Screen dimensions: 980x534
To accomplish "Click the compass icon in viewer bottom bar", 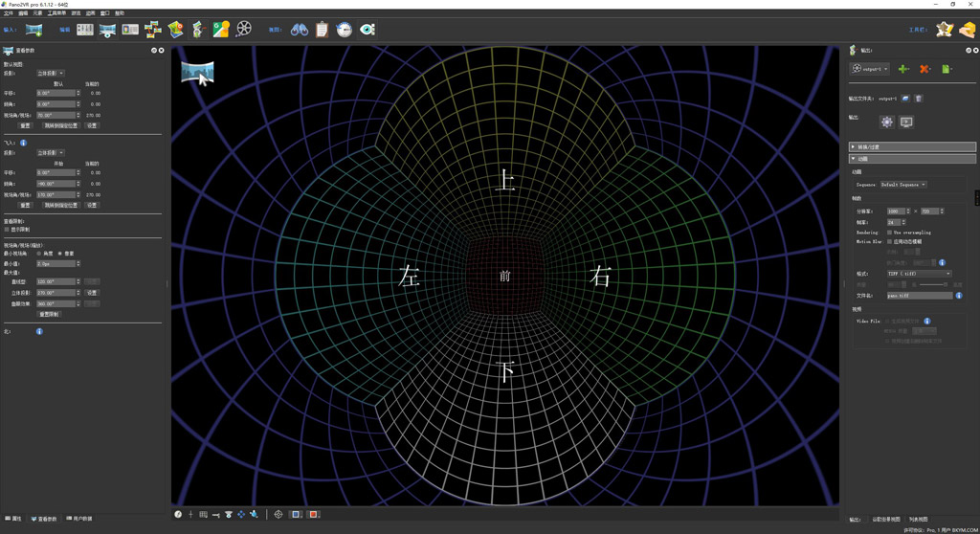I will [x=178, y=514].
